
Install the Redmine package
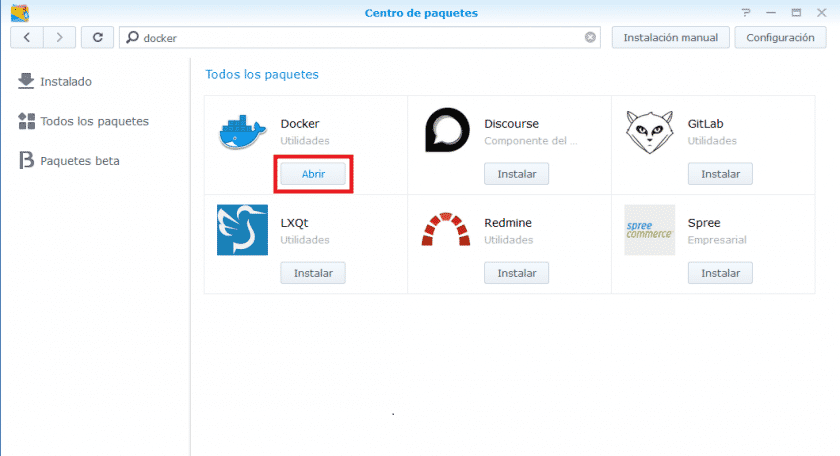coord(516,273)
